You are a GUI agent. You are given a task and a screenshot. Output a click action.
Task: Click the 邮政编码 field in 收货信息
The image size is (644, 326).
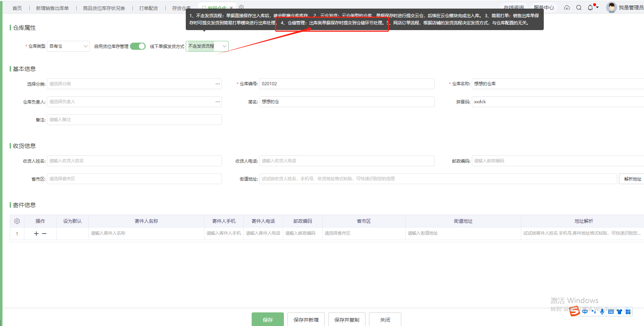[x=558, y=161]
